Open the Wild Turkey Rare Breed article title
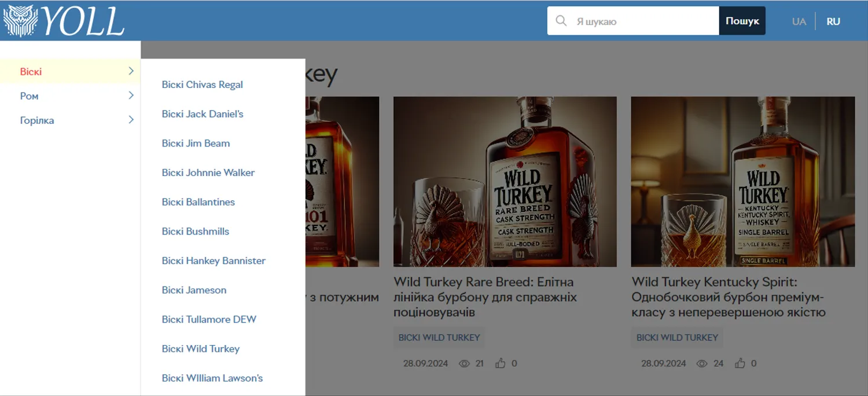Image resolution: width=868 pixels, height=396 pixels. 485,297
